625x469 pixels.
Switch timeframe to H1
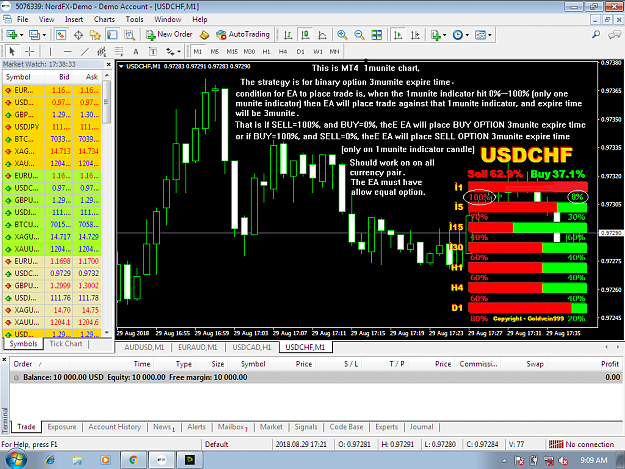coord(266,51)
